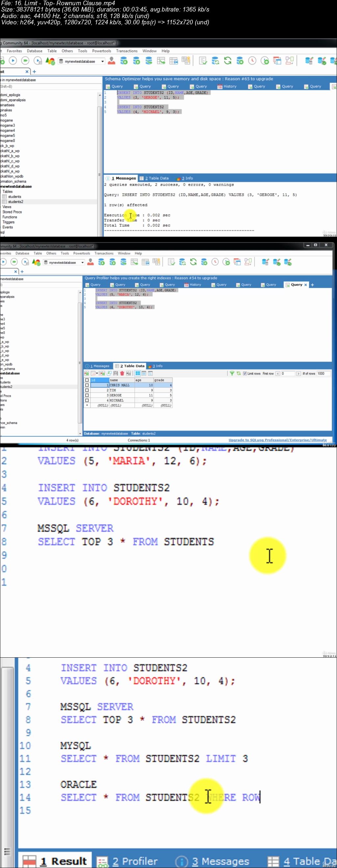This screenshot has width=337, height=868.
Task: Select form view icon in Table Data toolbar
Action: pos(144,373)
